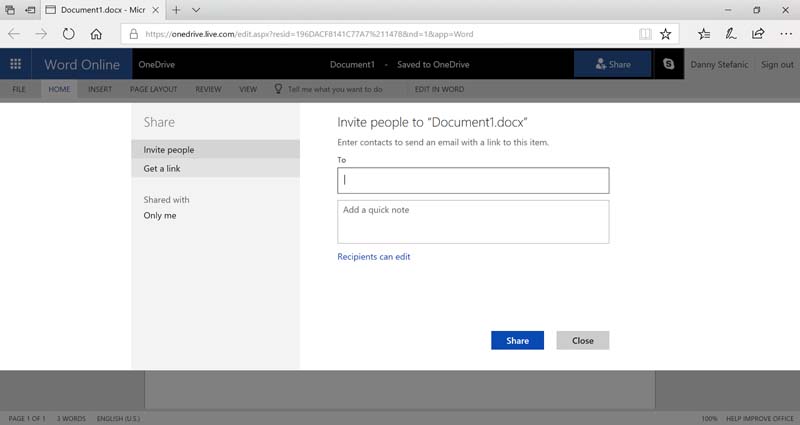800x425 pixels.
Task: Open the REVIEW ribbon tab
Action: (208, 89)
